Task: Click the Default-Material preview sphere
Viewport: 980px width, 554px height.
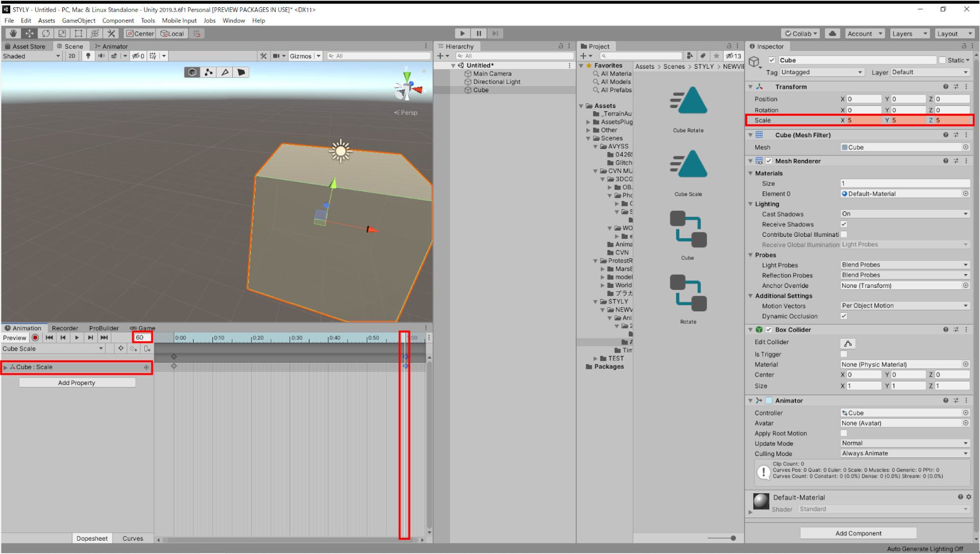Action: 761,502
